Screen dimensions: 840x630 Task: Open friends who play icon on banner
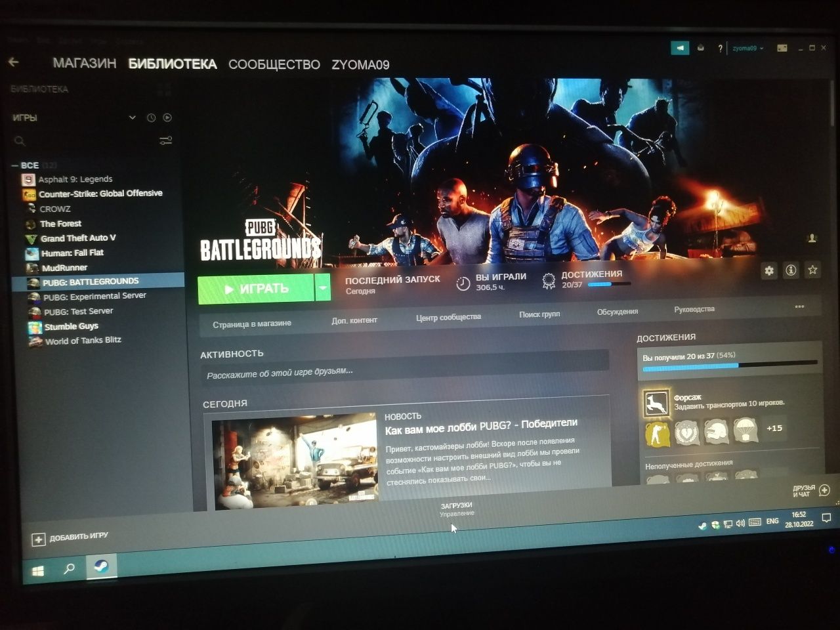coord(812,239)
